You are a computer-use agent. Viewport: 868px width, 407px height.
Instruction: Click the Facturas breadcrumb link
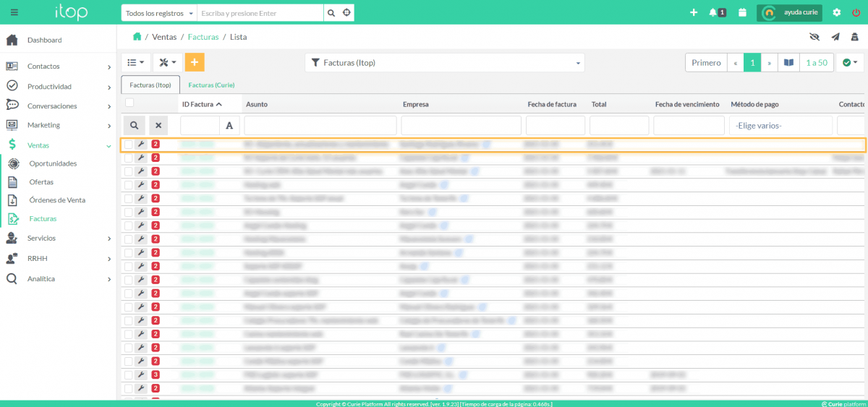[x=203, y=37]
